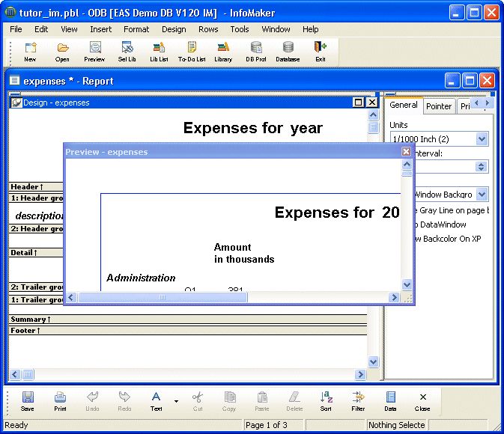Viewport: 504px width, 434px height.
Task: Click Administration text in Preview
Action: coord(141,278)
